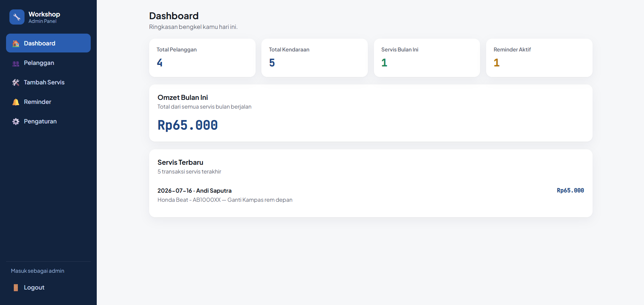644x305 pixels.
Task: Click the Tambah Servis tools icon
Action: [16, 82]
